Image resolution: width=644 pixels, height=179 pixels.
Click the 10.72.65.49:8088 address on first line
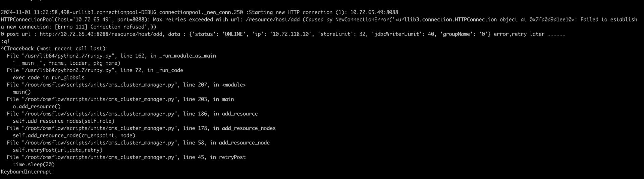pyautogui.click(x=374, y=12)
